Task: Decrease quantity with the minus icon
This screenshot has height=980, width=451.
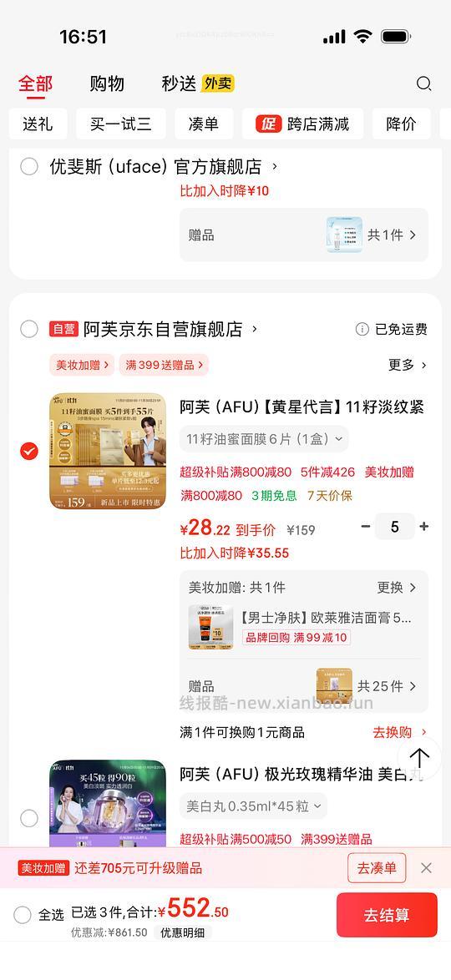Action: [366, 527]
